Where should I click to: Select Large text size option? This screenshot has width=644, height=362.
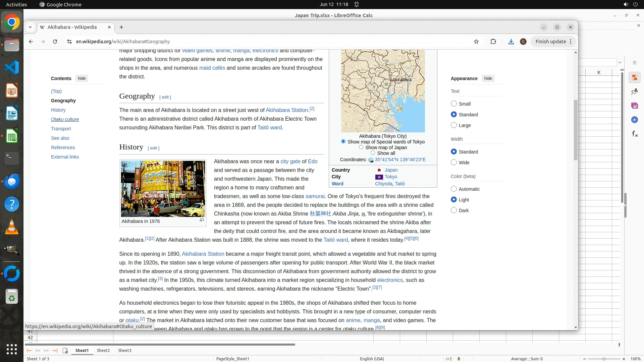454,125
